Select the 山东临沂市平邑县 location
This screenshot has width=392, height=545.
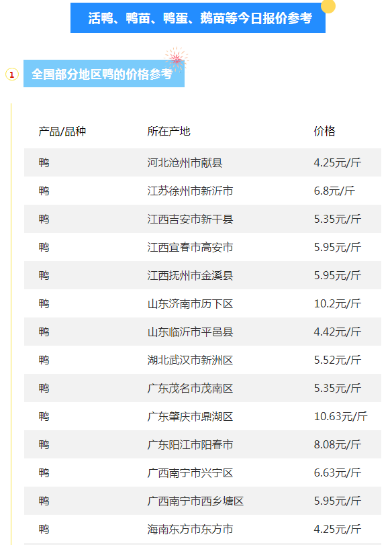click(190, 332)
